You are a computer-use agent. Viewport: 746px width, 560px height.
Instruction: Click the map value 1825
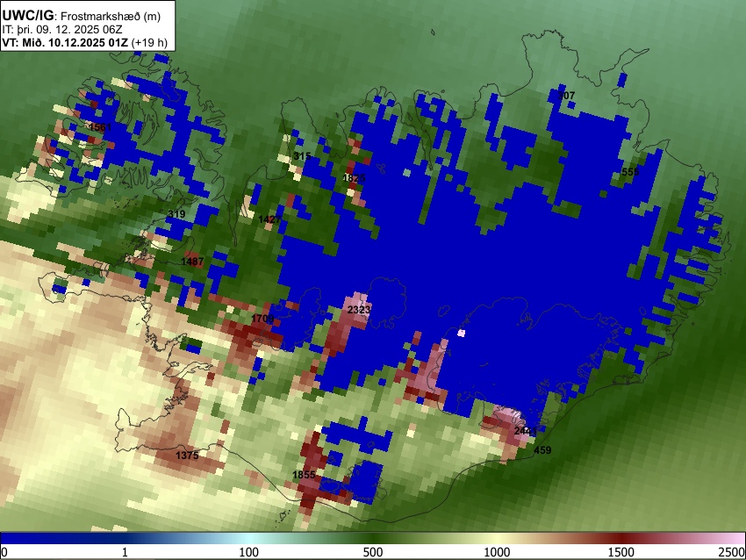coord(354,178)
